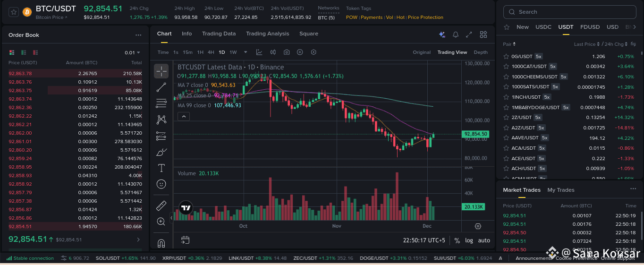
Task: Favorite BTC/USDT with the header star
Action: pos(13,12)
